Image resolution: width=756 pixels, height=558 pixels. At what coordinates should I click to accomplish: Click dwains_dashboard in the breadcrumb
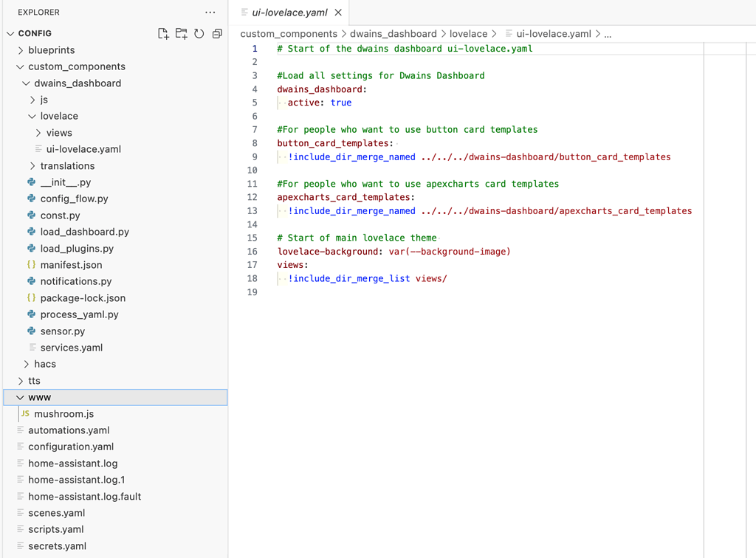coord(394,34)
